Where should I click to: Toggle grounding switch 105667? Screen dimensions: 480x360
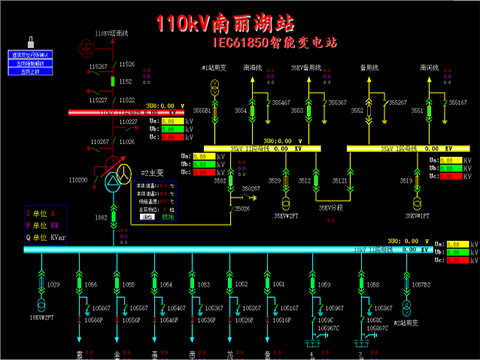(88, 308)
